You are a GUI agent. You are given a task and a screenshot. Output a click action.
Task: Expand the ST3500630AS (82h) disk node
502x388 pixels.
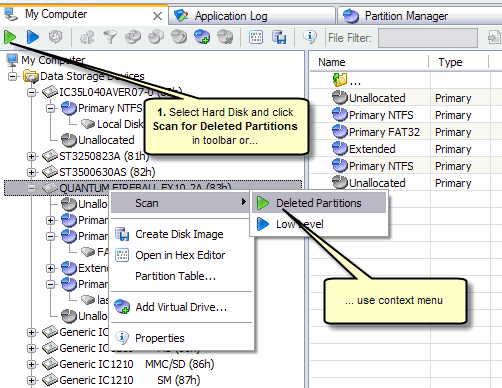point(31,172)
